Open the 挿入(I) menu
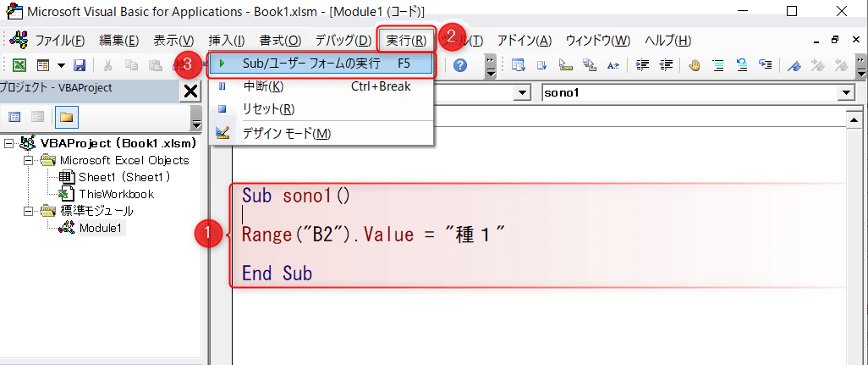 227,41
